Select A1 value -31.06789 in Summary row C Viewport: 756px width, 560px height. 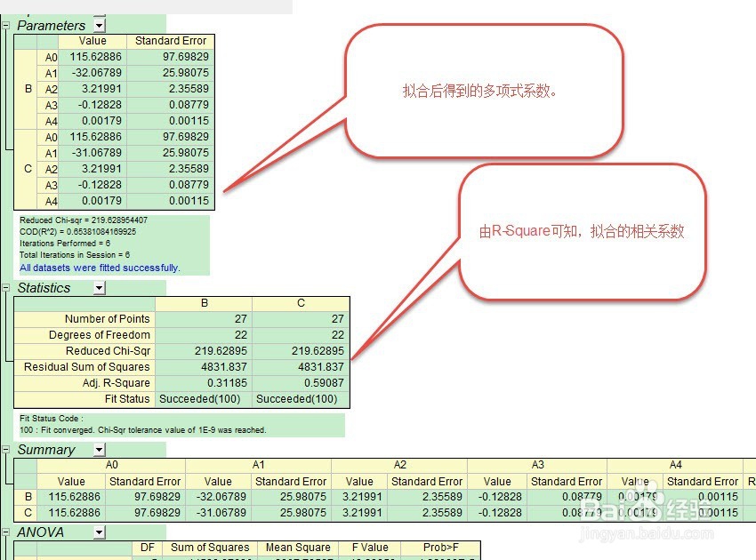[x=221, y=513]
